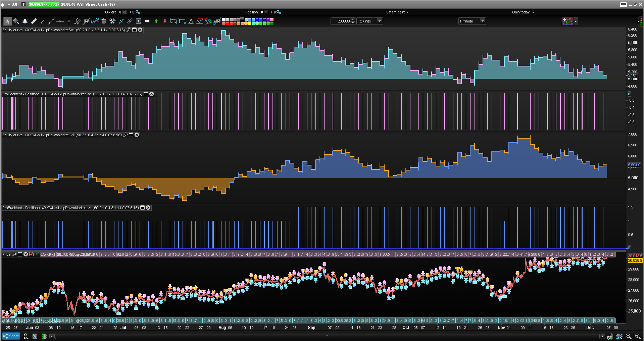This screenshot has width=644, height=341.
Task: Close the UpDownMarketLv1 equity curve panel
Action: pos(137,135)
